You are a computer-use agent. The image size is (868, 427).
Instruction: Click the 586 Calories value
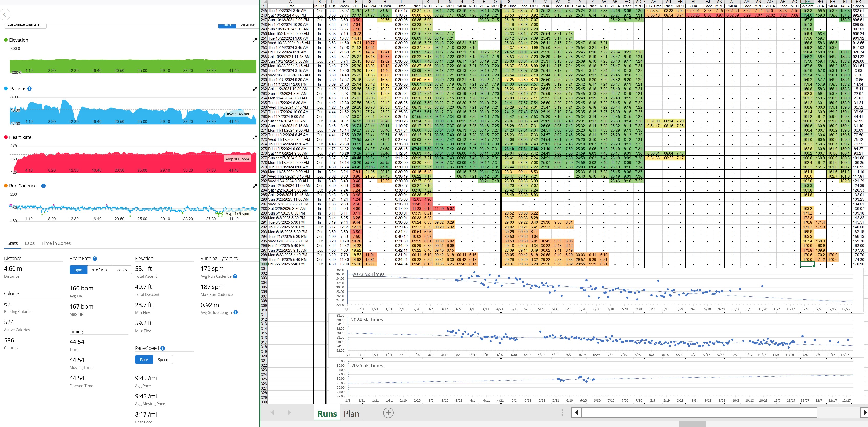click(x=9, y=341)
